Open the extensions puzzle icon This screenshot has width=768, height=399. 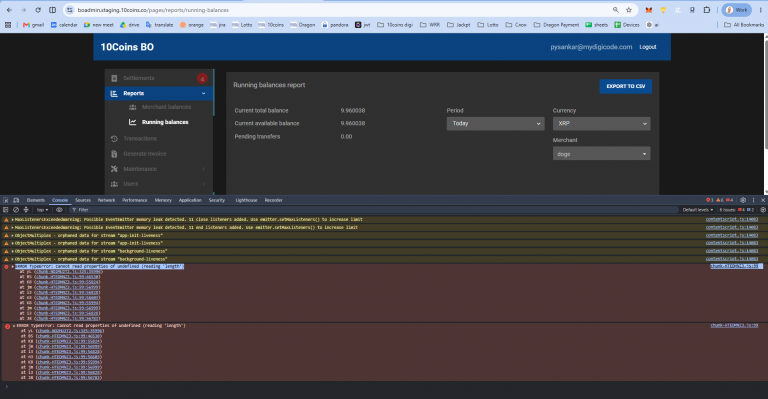(x=707, y=10)
